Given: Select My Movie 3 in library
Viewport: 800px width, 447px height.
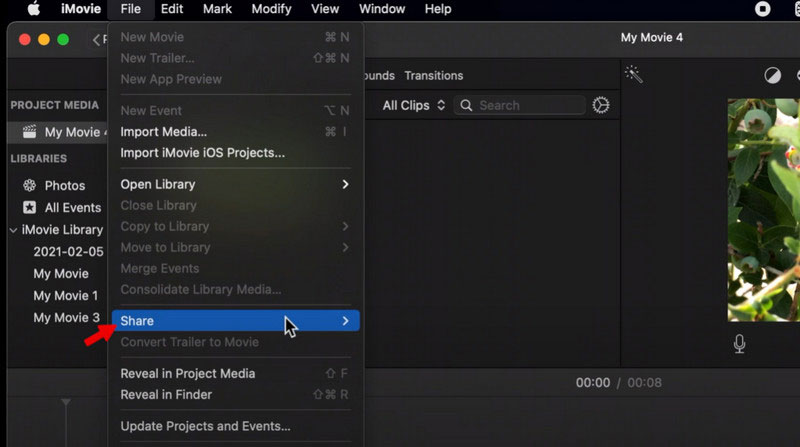Looking at the screenshot, I should point(66,317).
